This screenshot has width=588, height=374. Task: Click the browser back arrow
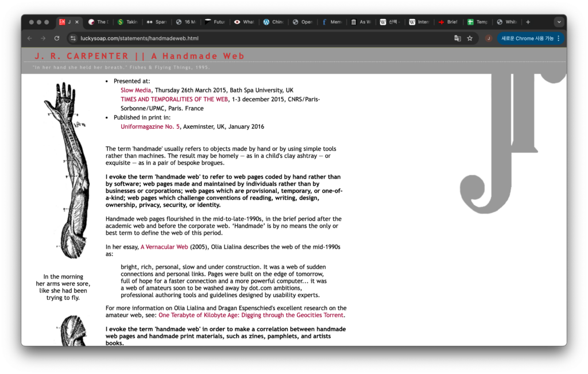coord(29,38)
